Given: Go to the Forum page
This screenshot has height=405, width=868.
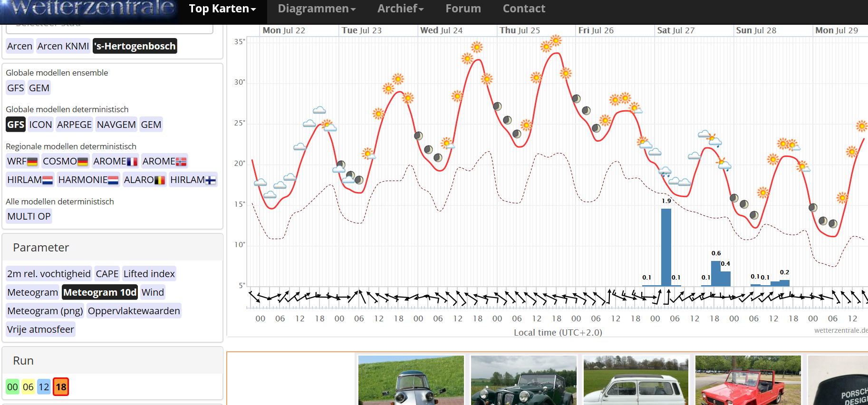Looking at the screenshot, I should point(463,9).
